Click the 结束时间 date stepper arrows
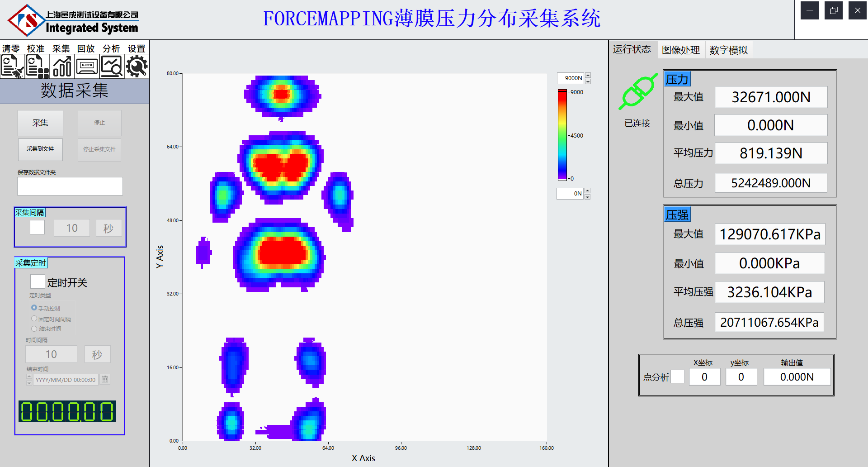 click(29, 379)
